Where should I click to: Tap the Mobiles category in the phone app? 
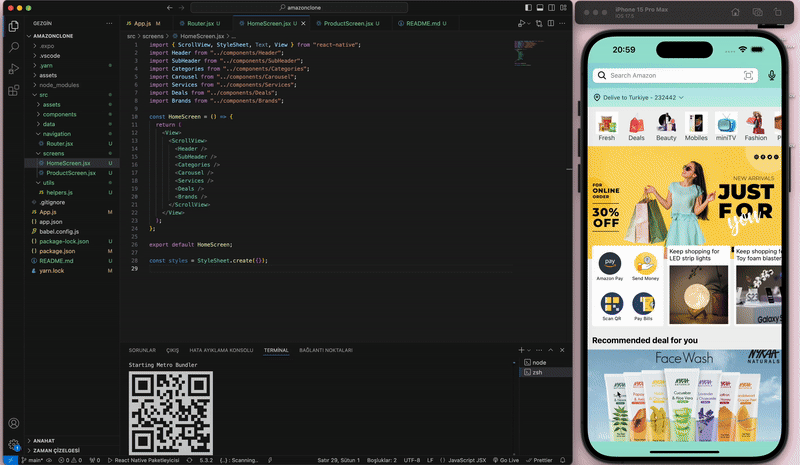point(696,127)
